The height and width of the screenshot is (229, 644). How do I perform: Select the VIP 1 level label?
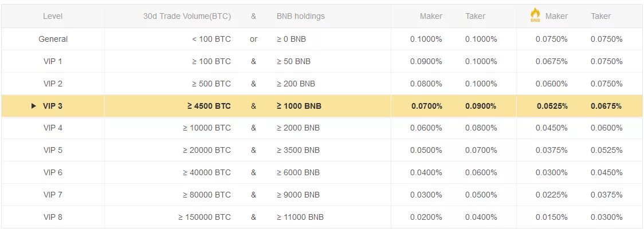53,62
